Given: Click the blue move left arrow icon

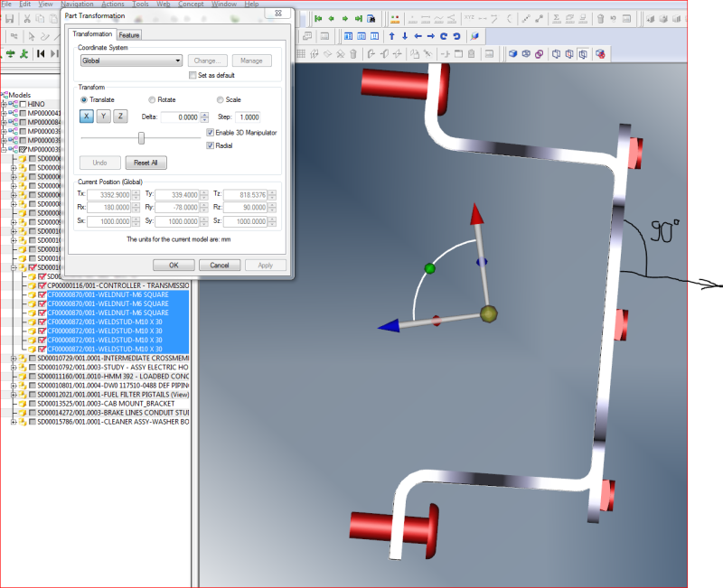Looking at the screenshot, I should pos(418,36).
